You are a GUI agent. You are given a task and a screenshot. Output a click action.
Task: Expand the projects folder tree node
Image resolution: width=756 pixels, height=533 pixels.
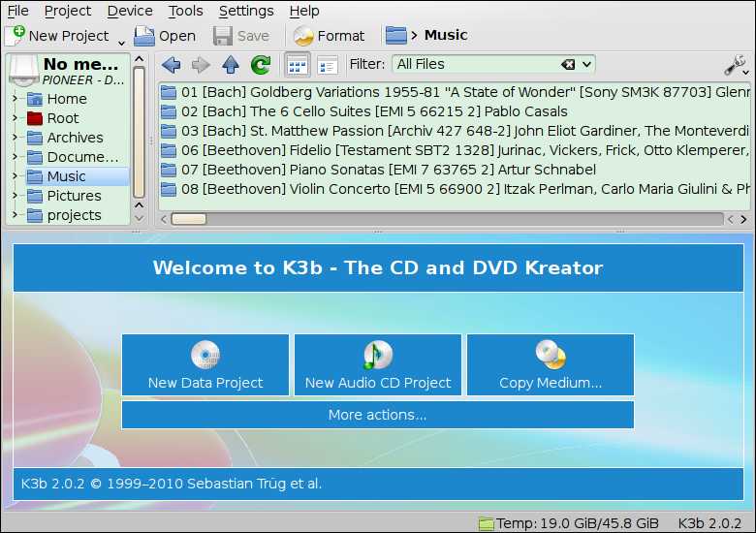tap(15, 215)
